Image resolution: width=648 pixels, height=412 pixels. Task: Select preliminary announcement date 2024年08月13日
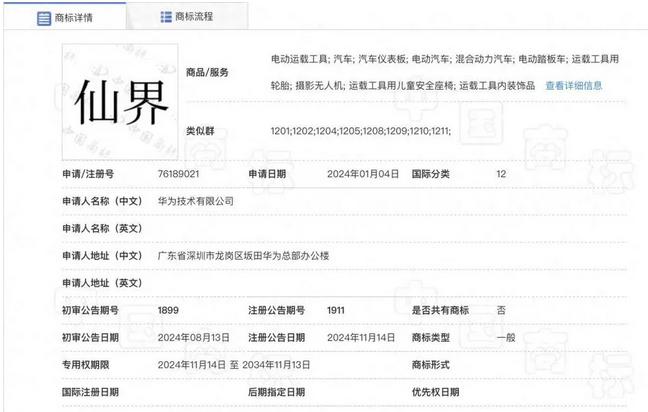(x=194, y=338)
